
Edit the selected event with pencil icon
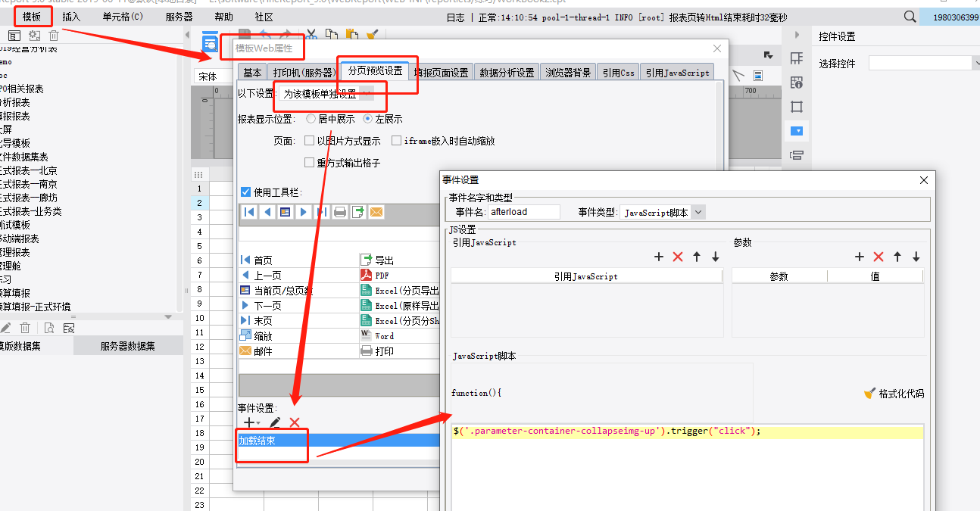pos(275,422)
